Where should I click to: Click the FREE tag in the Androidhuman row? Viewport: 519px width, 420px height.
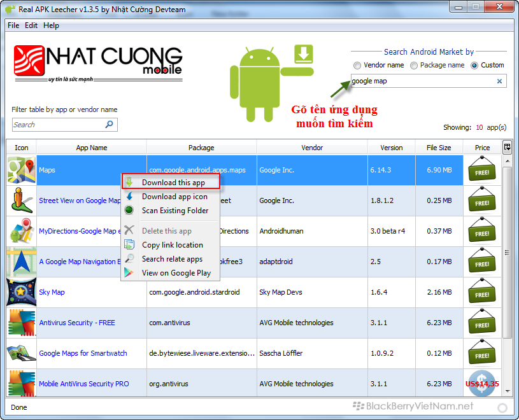[x=482, y=230]
